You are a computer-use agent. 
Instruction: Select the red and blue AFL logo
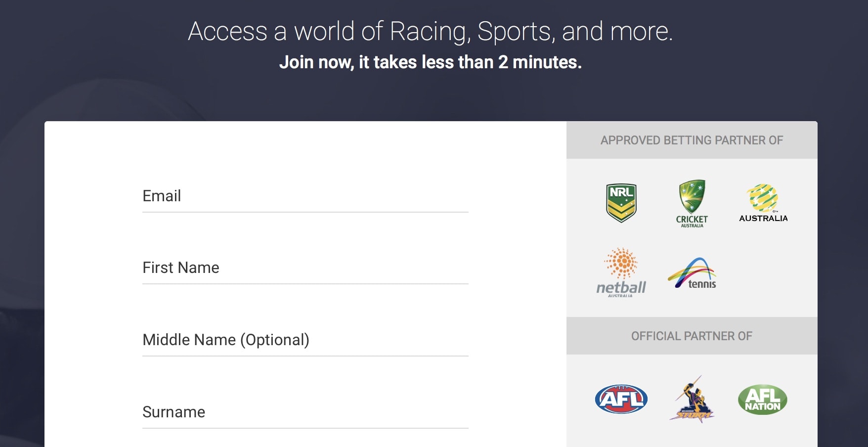(621, 399)
